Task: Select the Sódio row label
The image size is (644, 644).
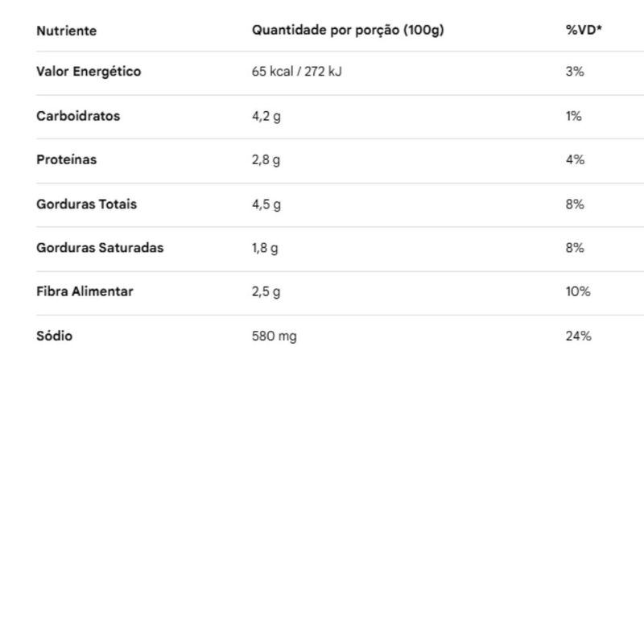Action: click(54, 336)
